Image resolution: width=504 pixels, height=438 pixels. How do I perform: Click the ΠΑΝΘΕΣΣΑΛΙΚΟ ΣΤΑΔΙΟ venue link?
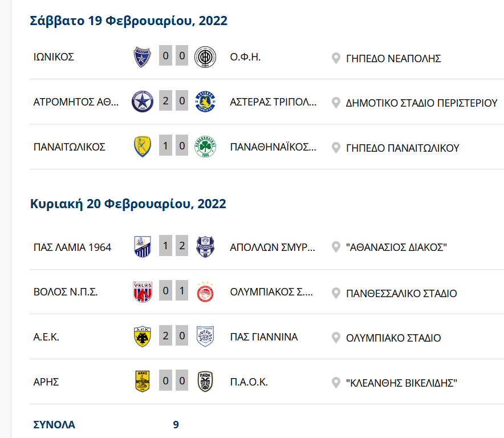point(401,294)
